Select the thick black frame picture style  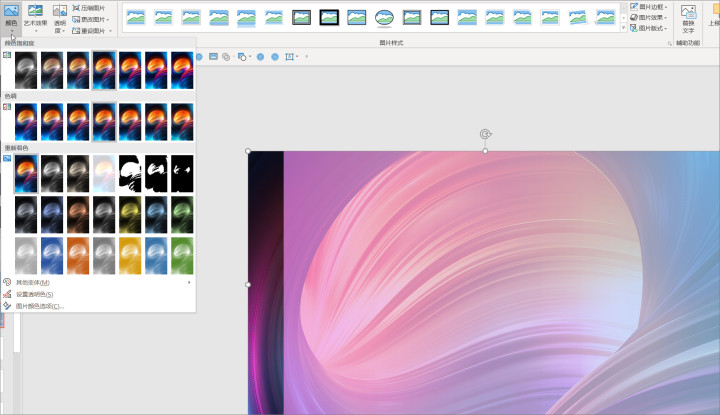[329, 18]
